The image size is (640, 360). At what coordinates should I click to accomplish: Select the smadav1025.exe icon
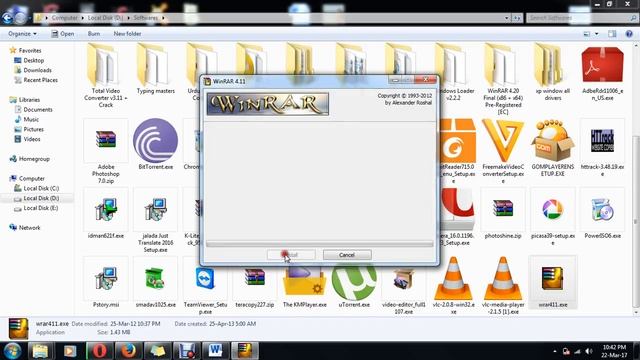click(x=155, y=278)
